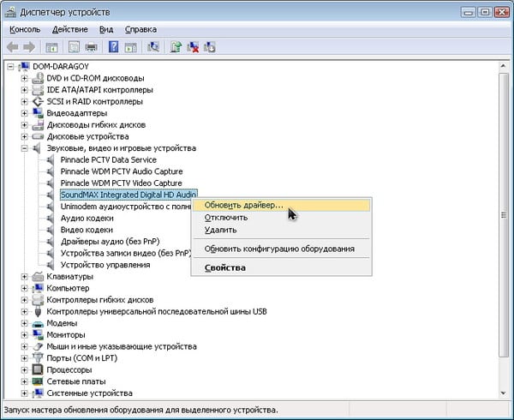This screenshot has height=420, width=514.
Task: Click the scan for hardware changes icon
Action: coord(153,47)
